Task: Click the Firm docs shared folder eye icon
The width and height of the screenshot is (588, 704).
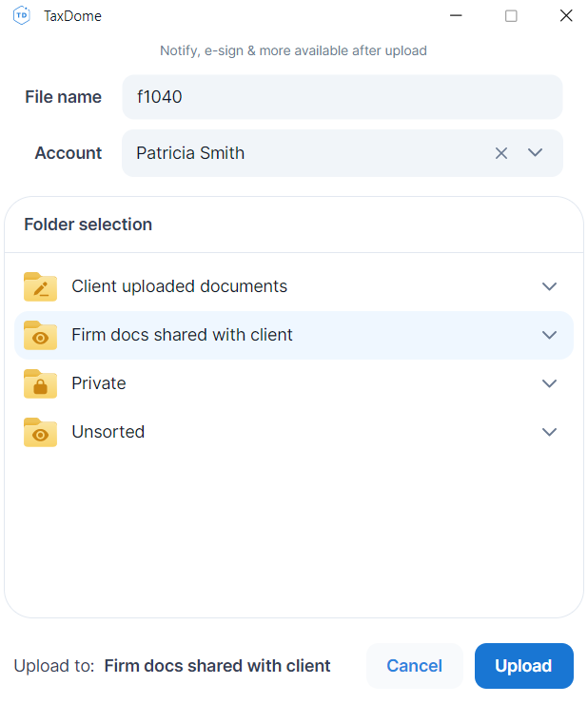Action: click(x=40, y=335)
